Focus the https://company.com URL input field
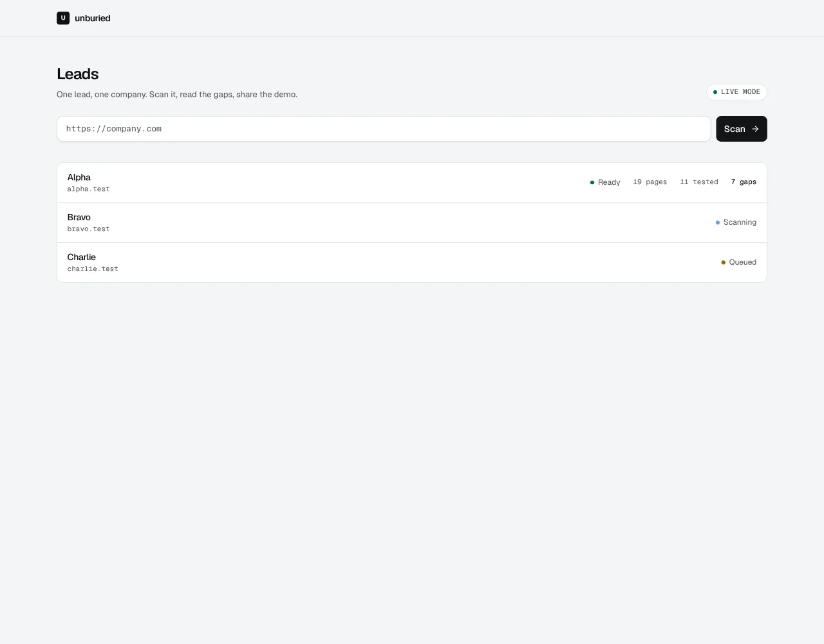This screenshot has width=824, height=644. tap(384, 129)
